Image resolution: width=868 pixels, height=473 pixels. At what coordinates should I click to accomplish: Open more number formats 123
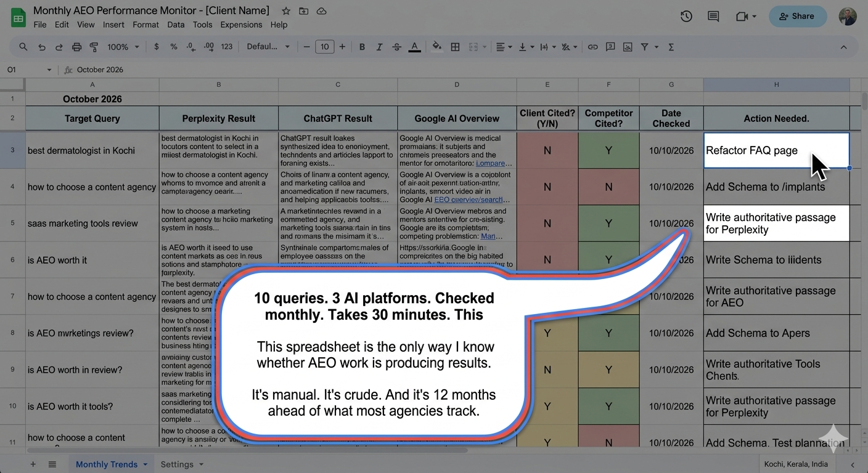pos(227,47)
